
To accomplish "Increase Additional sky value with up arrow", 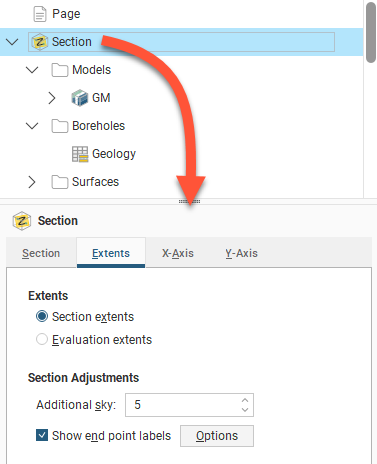I will click(245, 400).
